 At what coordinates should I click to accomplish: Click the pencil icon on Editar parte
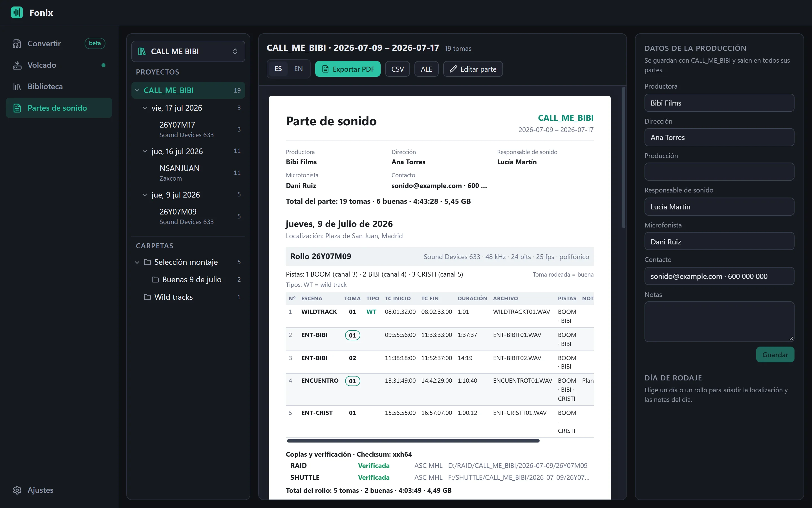click(x=453, y=69)
